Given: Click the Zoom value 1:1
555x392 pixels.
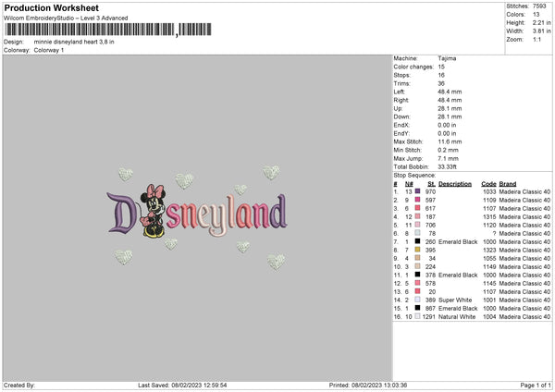Looking at the screenshot, I should 536,39.
